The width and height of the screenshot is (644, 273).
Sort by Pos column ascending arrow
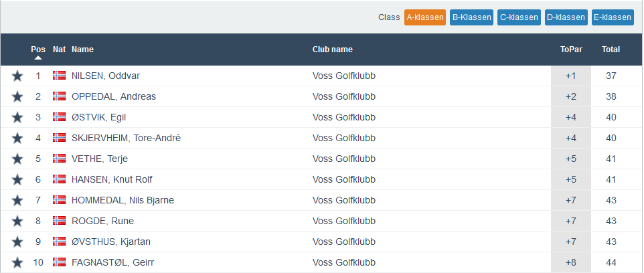tap(38, 58)
